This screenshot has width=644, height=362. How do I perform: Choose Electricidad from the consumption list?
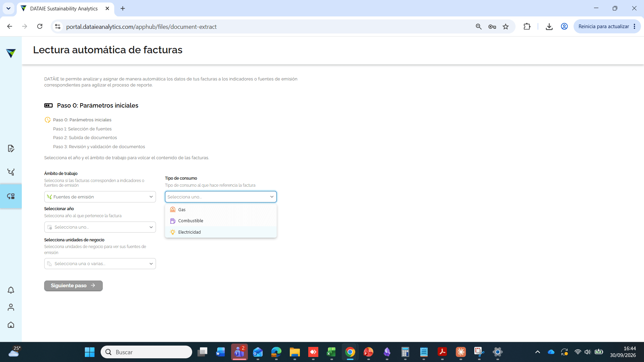click(x=221, y=232)
